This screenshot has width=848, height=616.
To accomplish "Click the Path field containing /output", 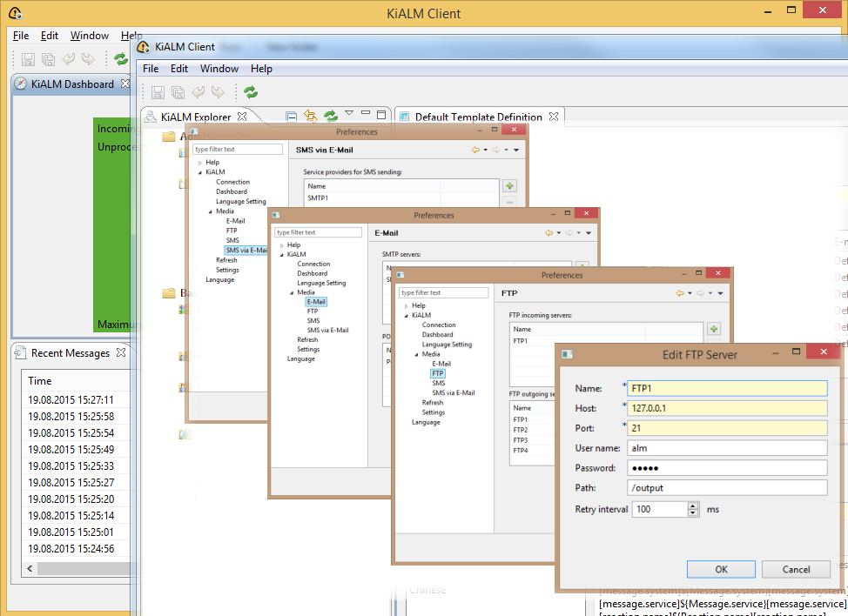I will 727,487.
